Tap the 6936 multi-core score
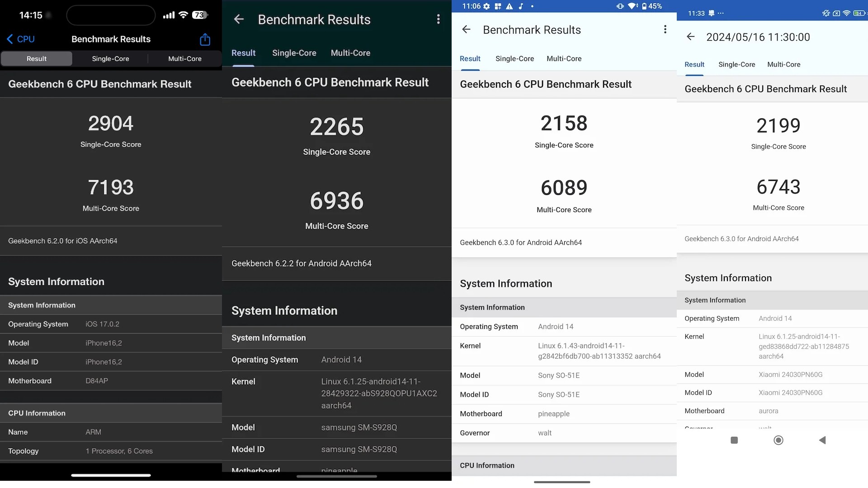Viewport: 868px width, 488px height. pyautogui.click(x=337, y=201)
